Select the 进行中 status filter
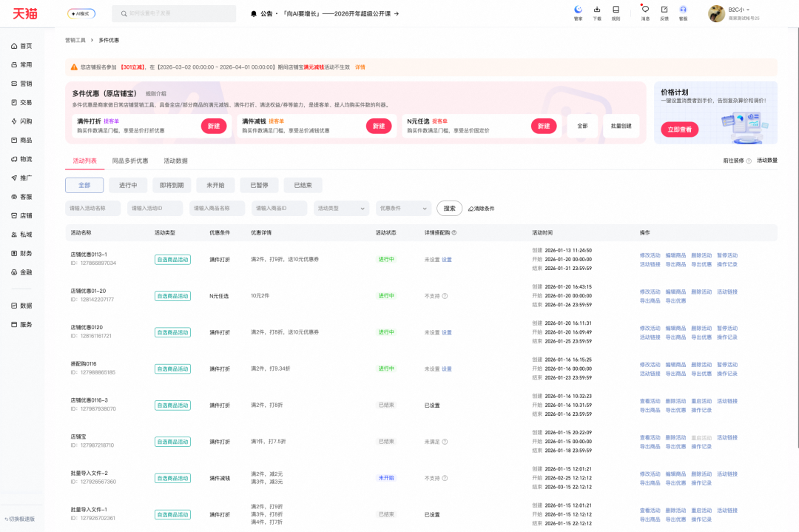 pyautogui.click(x=128, y=186)
